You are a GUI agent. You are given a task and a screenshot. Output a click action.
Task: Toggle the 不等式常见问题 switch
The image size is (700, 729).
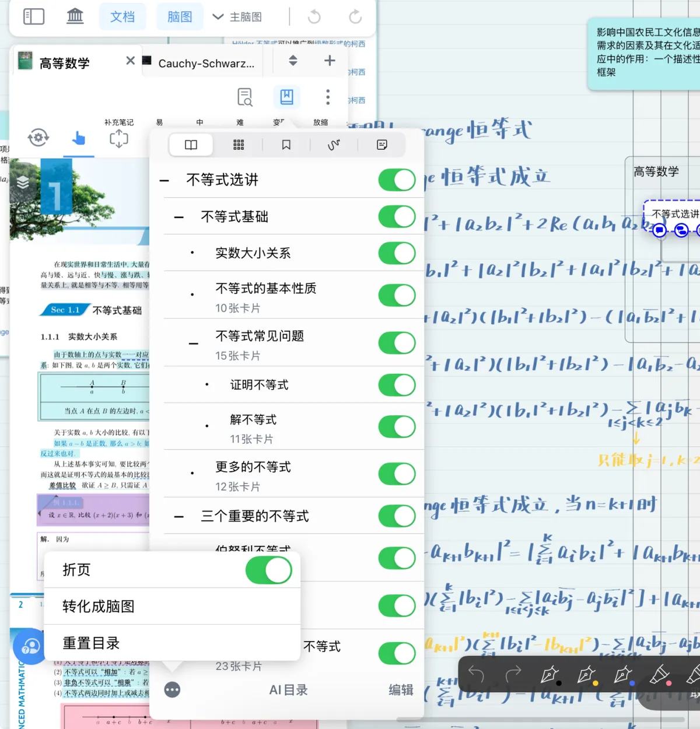[397, 343]
